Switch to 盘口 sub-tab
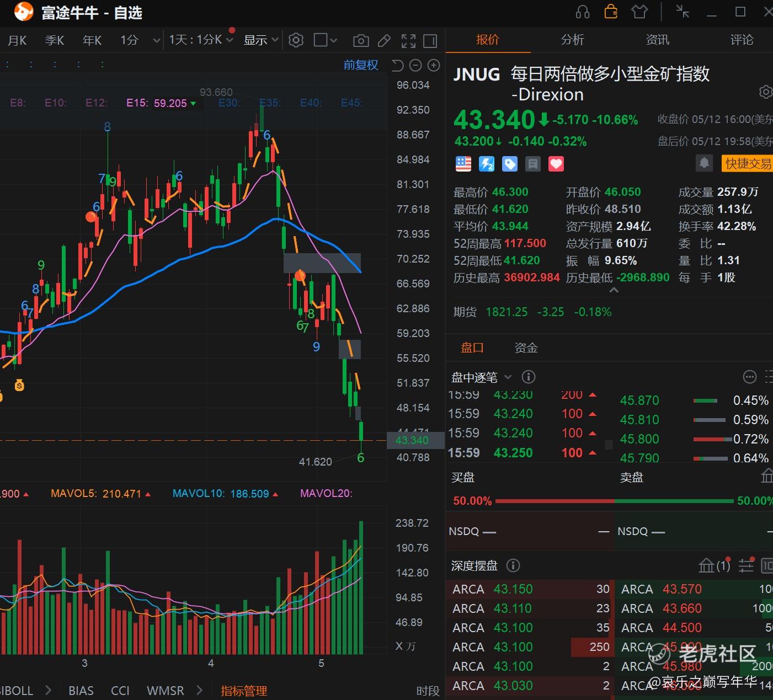The height and width of the screenshot is (700, 773). pos(472,348)
